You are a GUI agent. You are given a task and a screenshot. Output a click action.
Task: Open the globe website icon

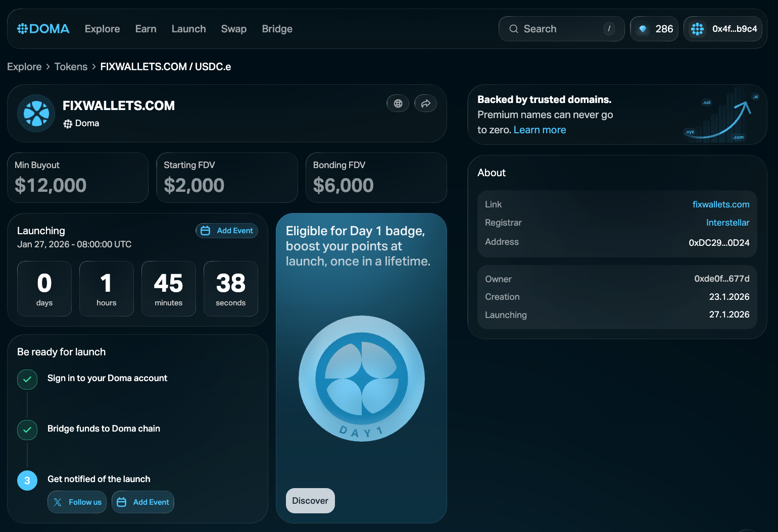coord(398,103)
